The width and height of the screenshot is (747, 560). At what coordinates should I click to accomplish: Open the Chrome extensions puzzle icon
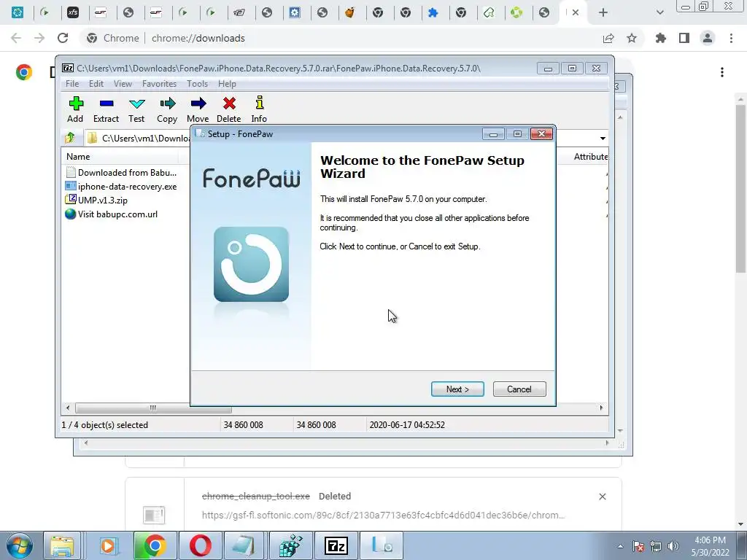(661, 38)
